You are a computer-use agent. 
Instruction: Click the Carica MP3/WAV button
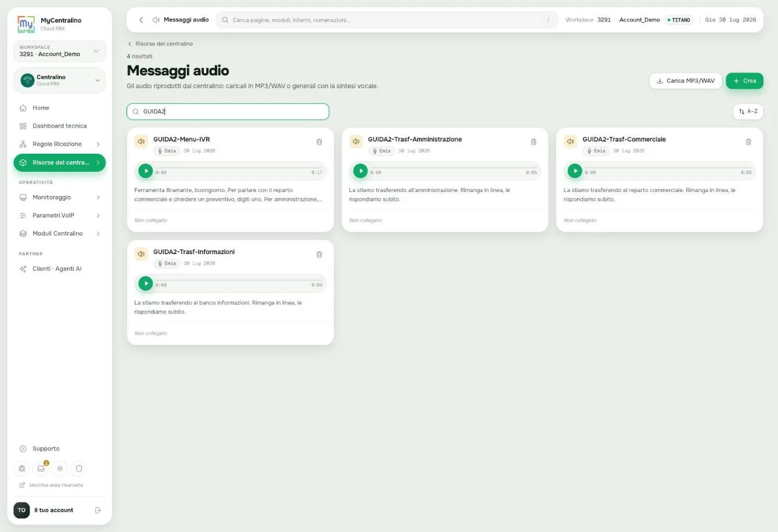(685, 81)
